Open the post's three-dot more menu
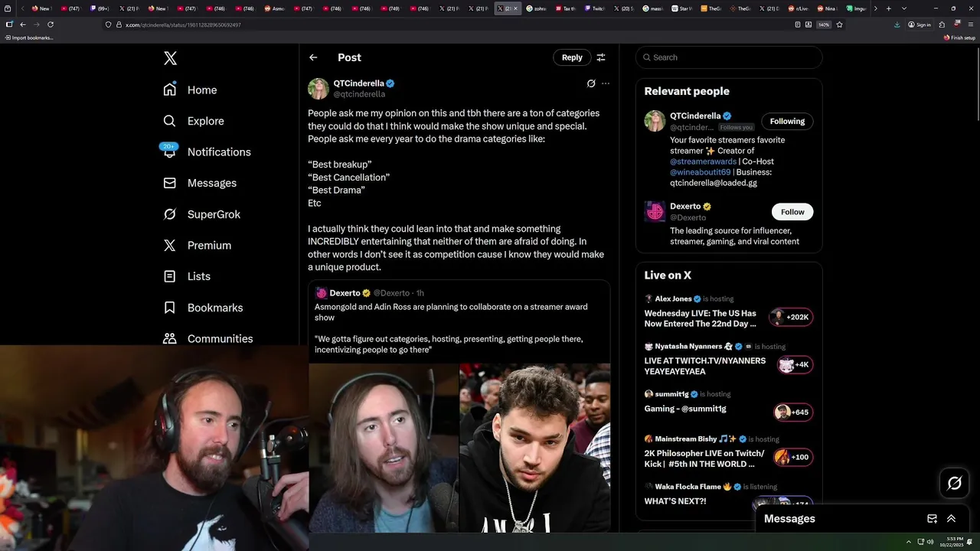Screen dimensions: 980x551 [606, 83]
